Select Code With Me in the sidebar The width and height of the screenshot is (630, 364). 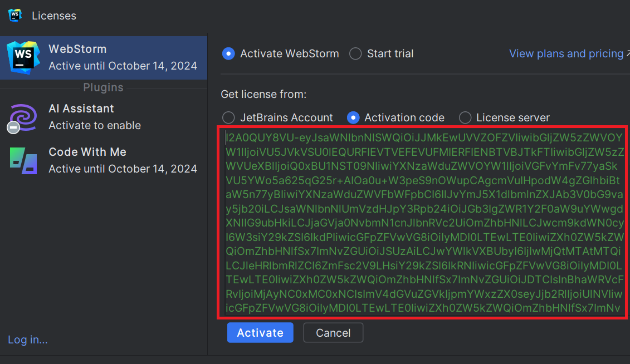(103, 160)
